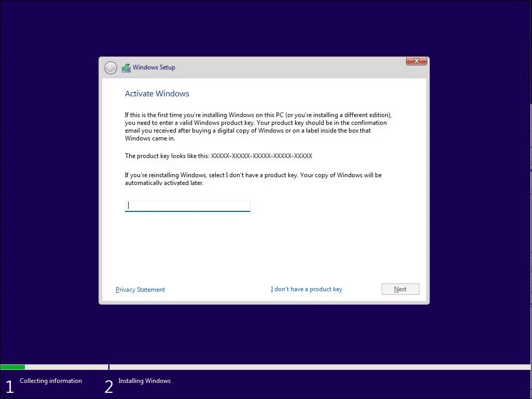Screen dimensions: 532x399
Task: Click the divider between the two setup steps
Action: tap(108, 367)
